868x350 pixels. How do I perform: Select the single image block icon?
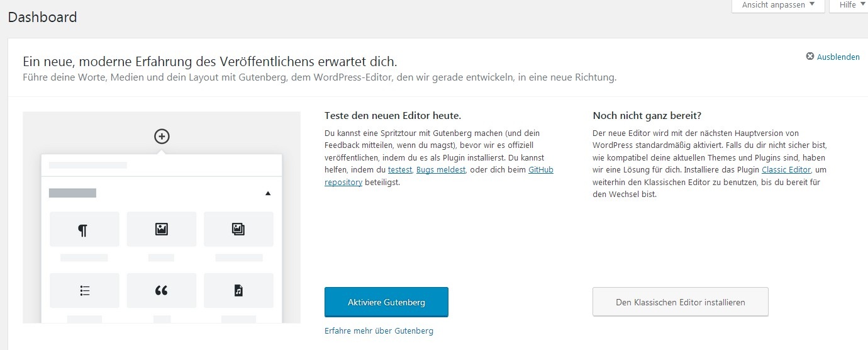click(x=162, y=229)
